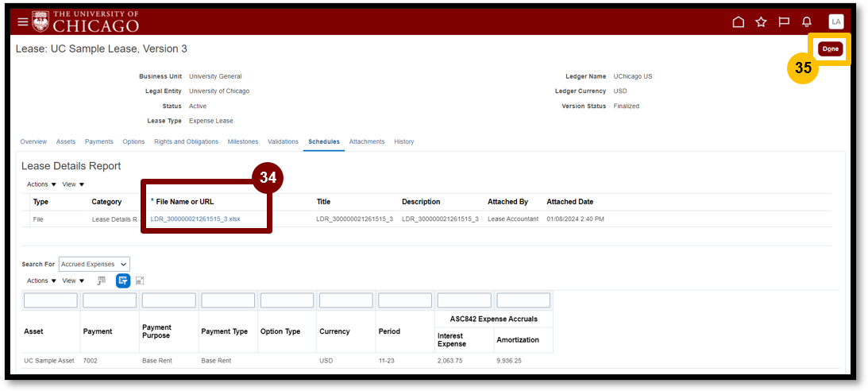
Task: Click payment number 7002
Action: [x=90, y=361]
